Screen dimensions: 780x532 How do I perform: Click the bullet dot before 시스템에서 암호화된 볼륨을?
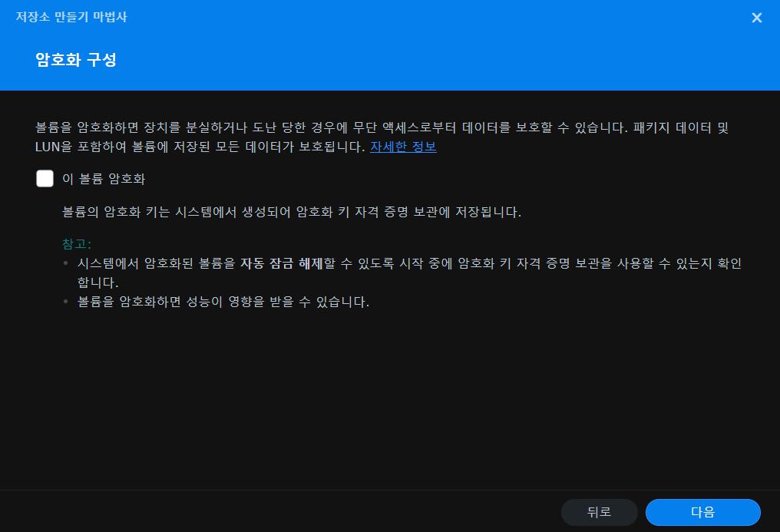pyautogui.click(x=67, y=263)
